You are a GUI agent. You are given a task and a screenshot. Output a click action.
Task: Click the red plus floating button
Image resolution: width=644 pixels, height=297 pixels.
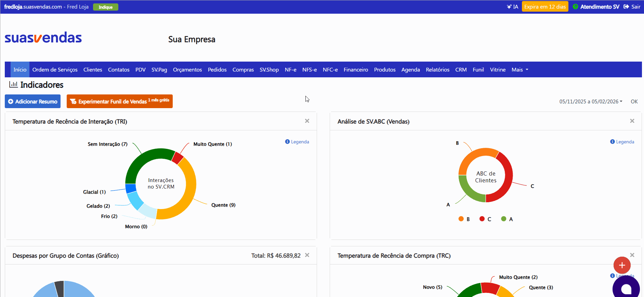[x=622, y=265]
